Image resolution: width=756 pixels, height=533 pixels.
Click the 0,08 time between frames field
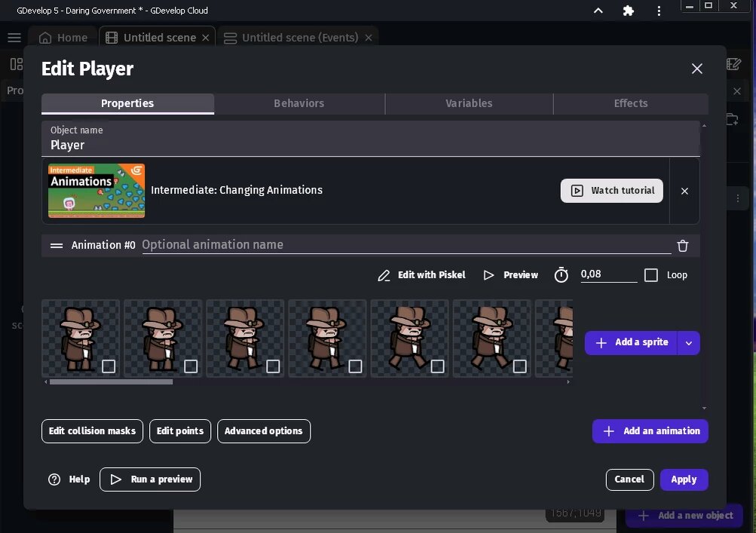(x=608, y=274)
